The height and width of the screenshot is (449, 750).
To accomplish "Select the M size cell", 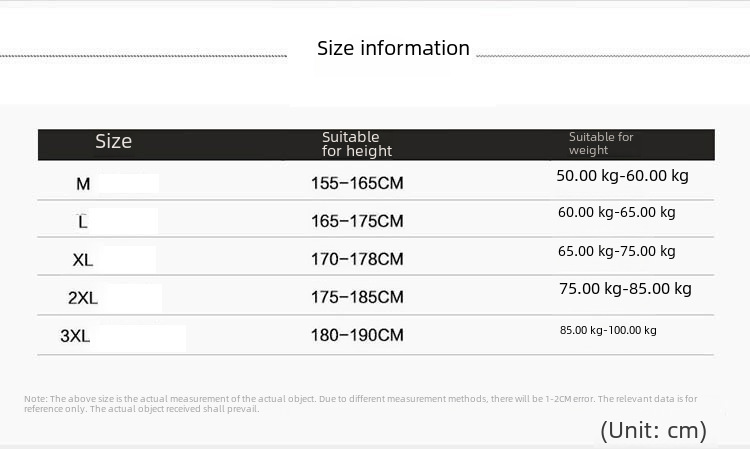I will coord(83,184).
